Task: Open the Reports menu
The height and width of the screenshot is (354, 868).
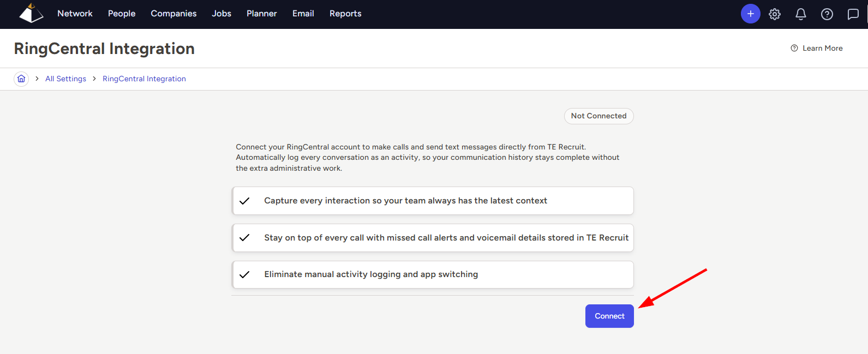Action: click(x=345, y=14)
